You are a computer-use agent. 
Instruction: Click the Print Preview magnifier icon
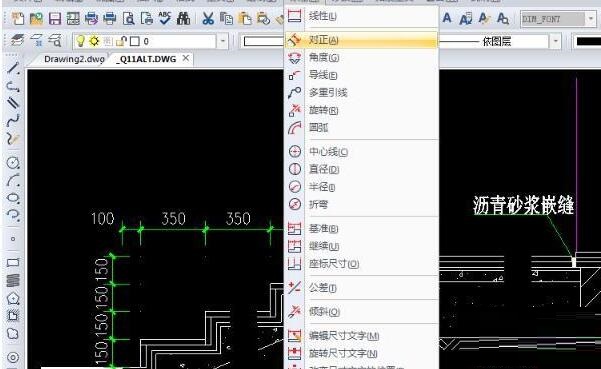[x=128, y=18]
